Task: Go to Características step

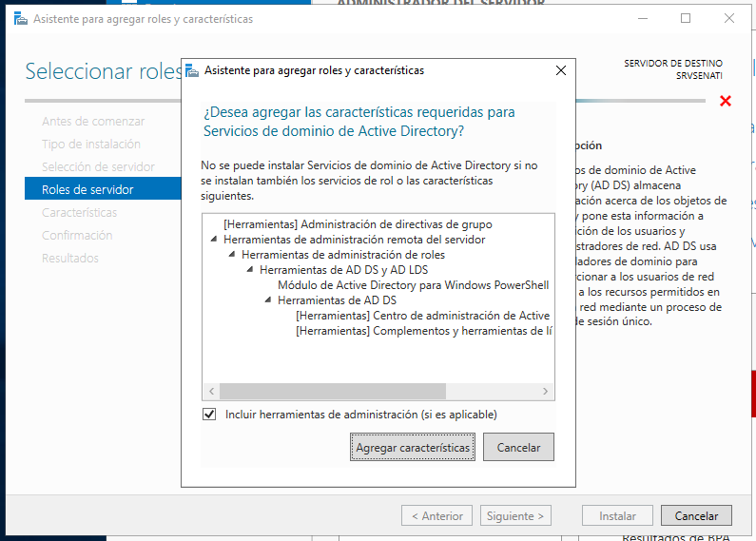Action: [x=80, y=212]
